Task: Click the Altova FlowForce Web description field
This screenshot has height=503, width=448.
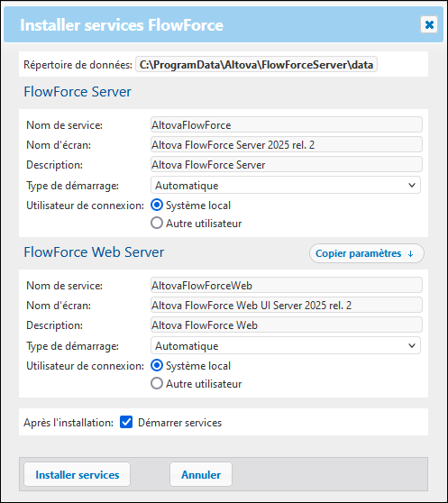Action: coord(287,325)
